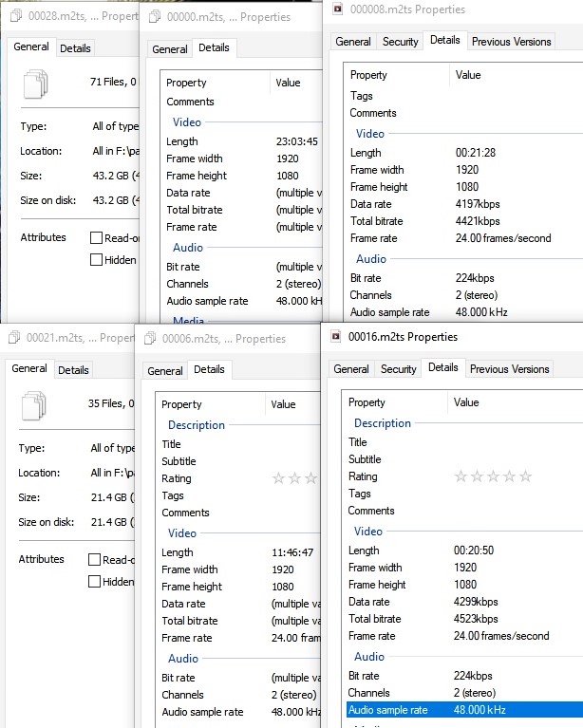Open Details tab in 00000.m2ts window
Viewport: 583px width, 728px height.
click(215, 47)
